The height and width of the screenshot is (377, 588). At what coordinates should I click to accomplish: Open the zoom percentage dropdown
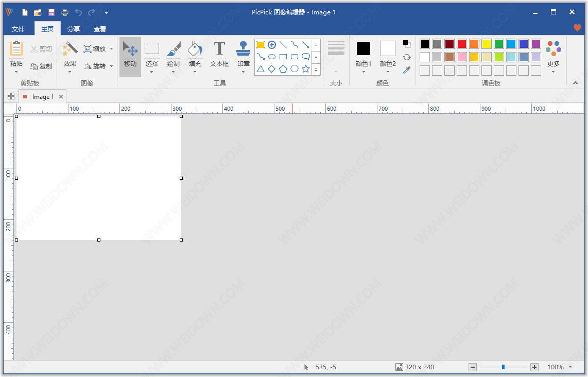coord(570,367)
